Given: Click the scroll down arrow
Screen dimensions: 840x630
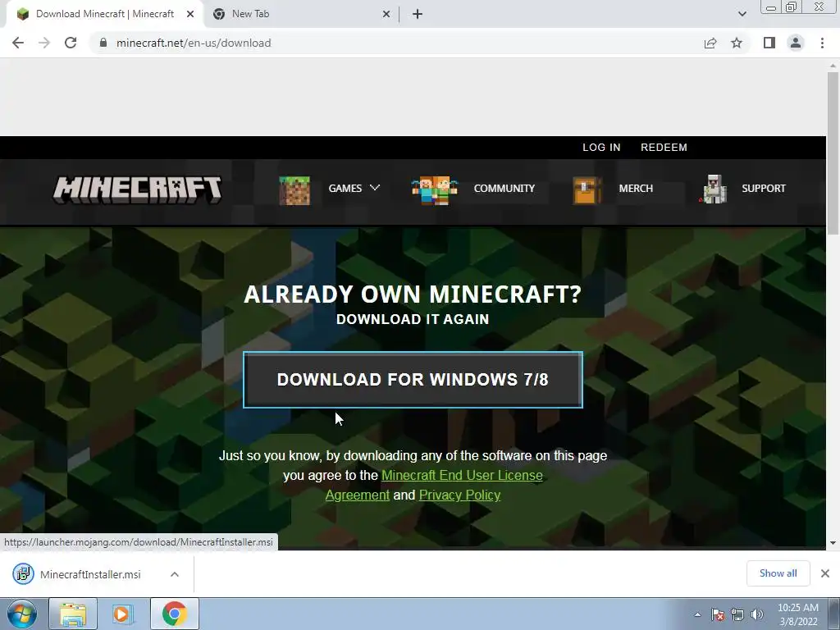Looking at the screenshot, I should pyautogui.click(x=833, y=543).
